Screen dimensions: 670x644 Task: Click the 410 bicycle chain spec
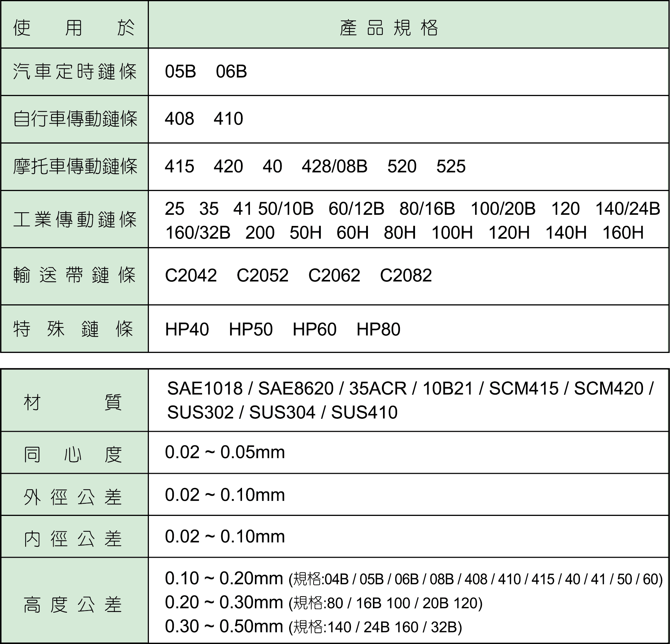[x=228, y=119]
